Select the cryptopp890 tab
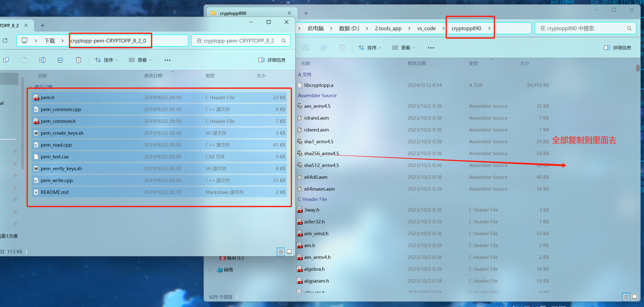 point(233,13)
